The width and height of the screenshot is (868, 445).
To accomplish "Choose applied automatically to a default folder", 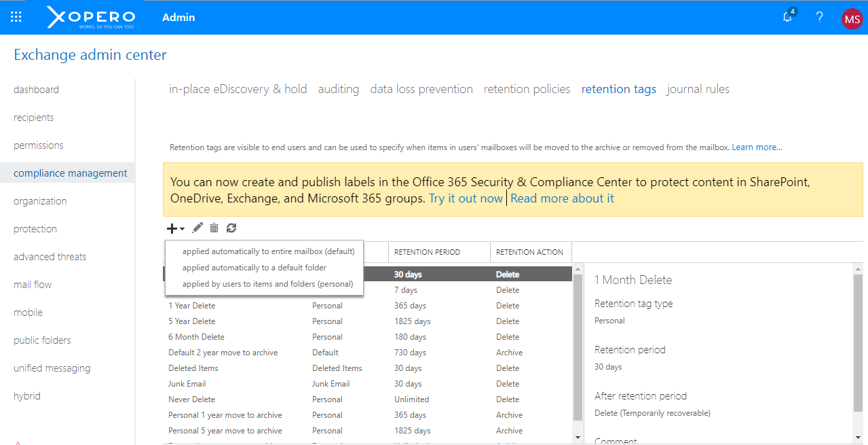I will click(x=254, y=268).
